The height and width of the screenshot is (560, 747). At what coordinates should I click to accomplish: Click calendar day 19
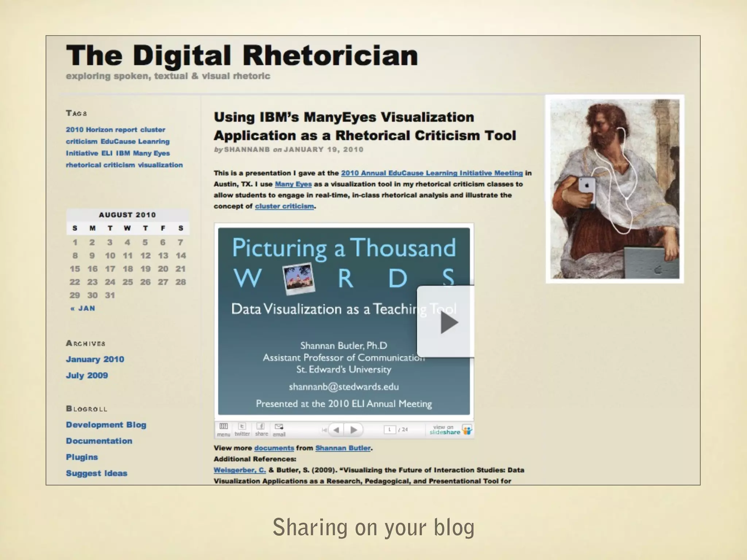(x=146, y=269)
